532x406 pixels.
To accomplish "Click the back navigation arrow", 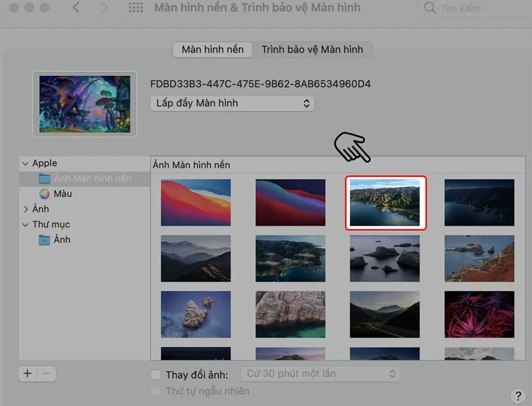I will point(76,8).
